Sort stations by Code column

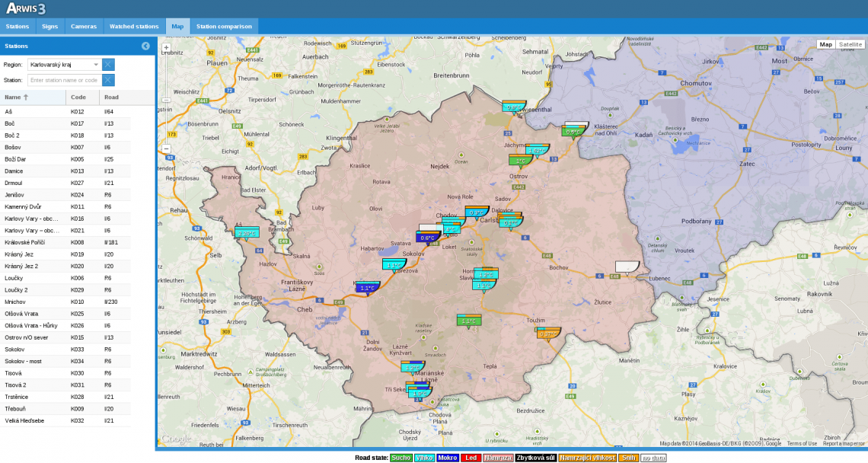pyautogui.click(x=82, y=97)
